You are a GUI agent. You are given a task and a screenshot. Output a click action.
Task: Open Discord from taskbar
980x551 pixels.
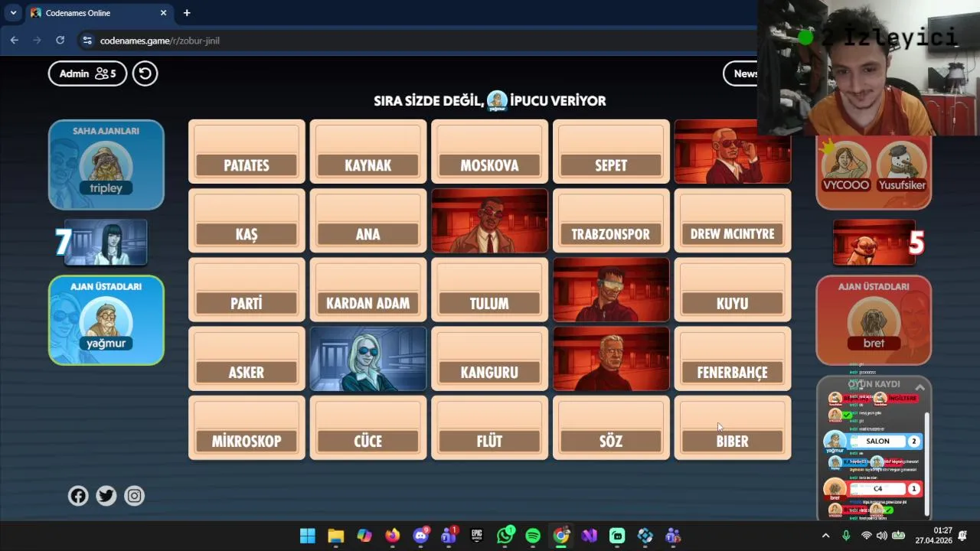pos(420,536)
